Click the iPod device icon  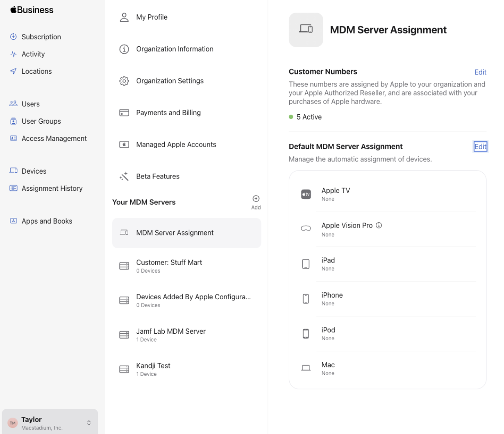(306, 334)
